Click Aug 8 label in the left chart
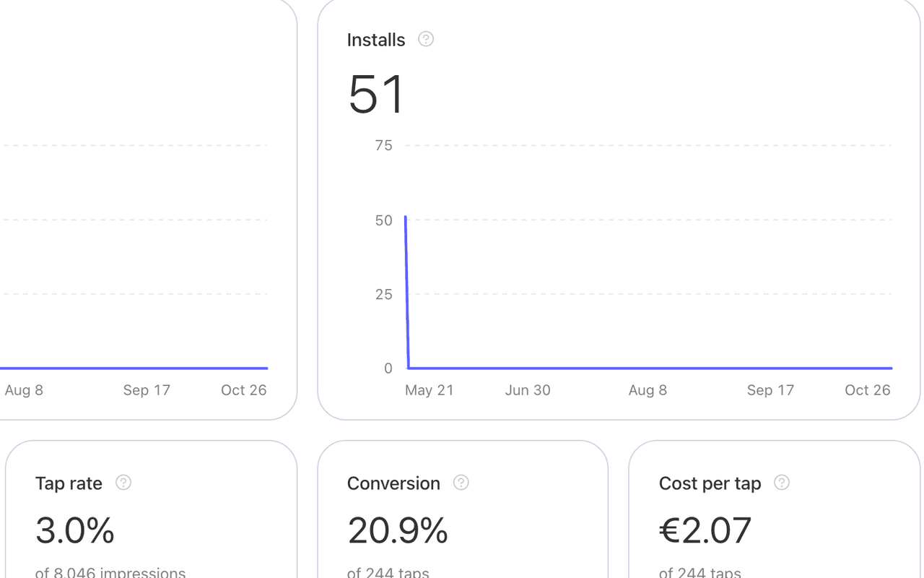Image resolution: width=924 pixels, height=578 pixels. [x=24, y=390]
